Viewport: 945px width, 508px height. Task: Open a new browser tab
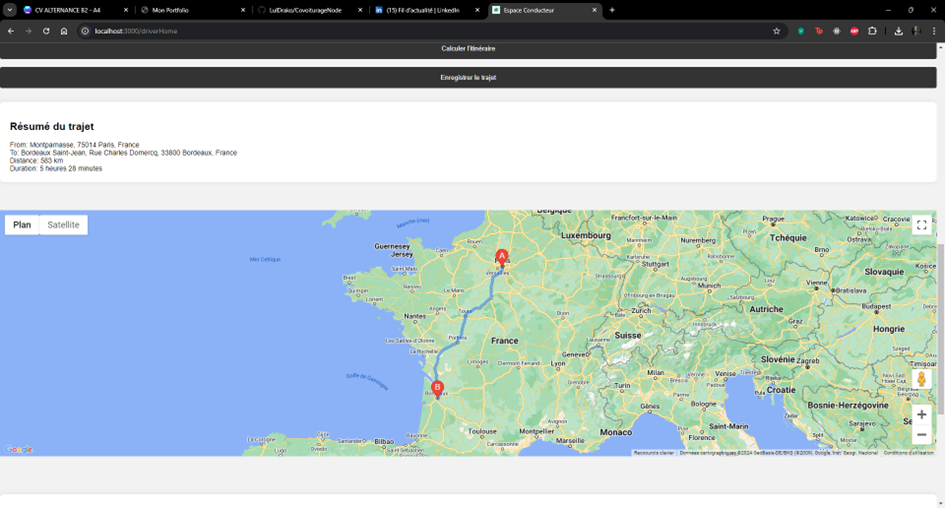click(x=612, y=10)
